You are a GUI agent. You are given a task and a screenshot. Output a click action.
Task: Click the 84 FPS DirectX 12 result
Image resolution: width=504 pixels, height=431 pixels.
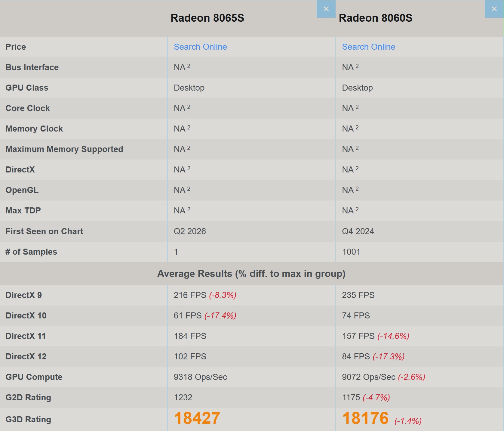[x=356, y=357]
